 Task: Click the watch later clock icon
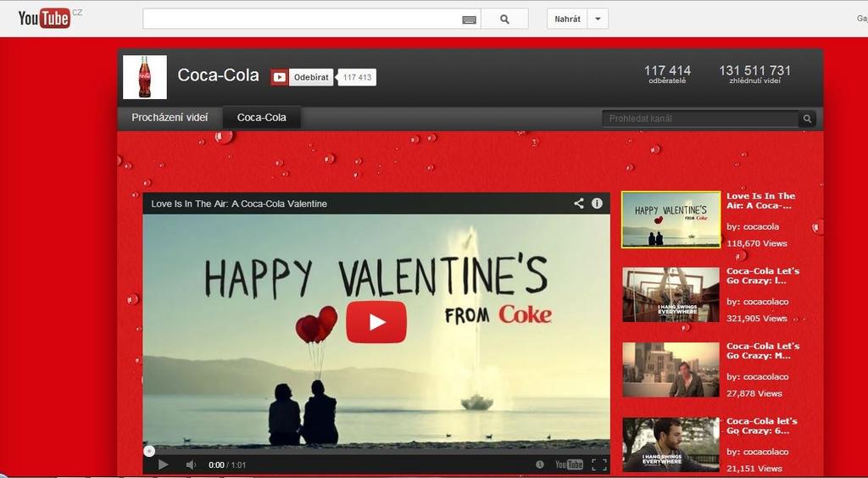tap(540, 464)
